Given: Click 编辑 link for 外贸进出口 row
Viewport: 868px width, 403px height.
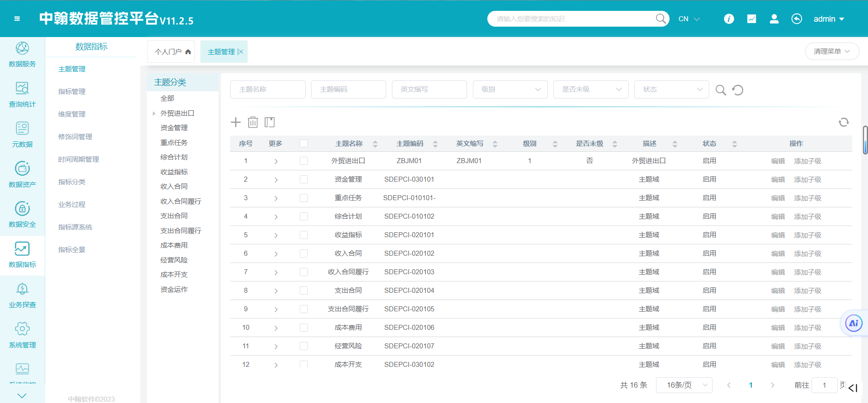Looking at the screenshot, I should [778, 161].
